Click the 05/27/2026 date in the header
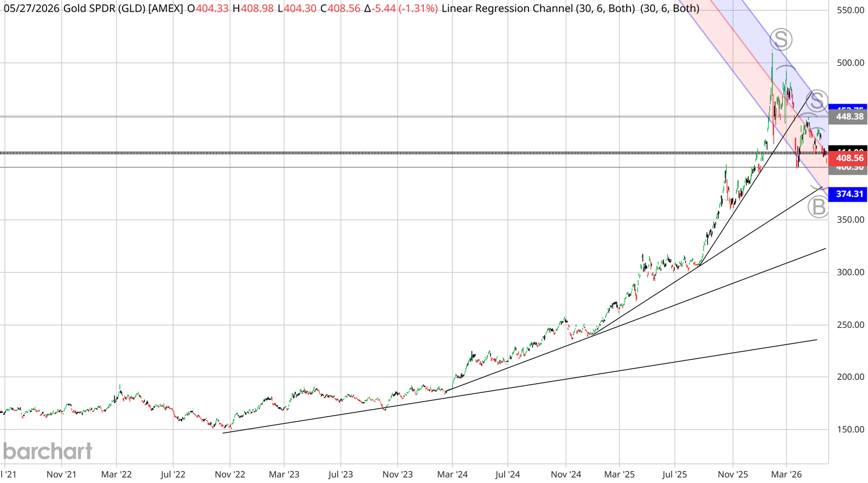868x483 pixels. click(31, 8)
